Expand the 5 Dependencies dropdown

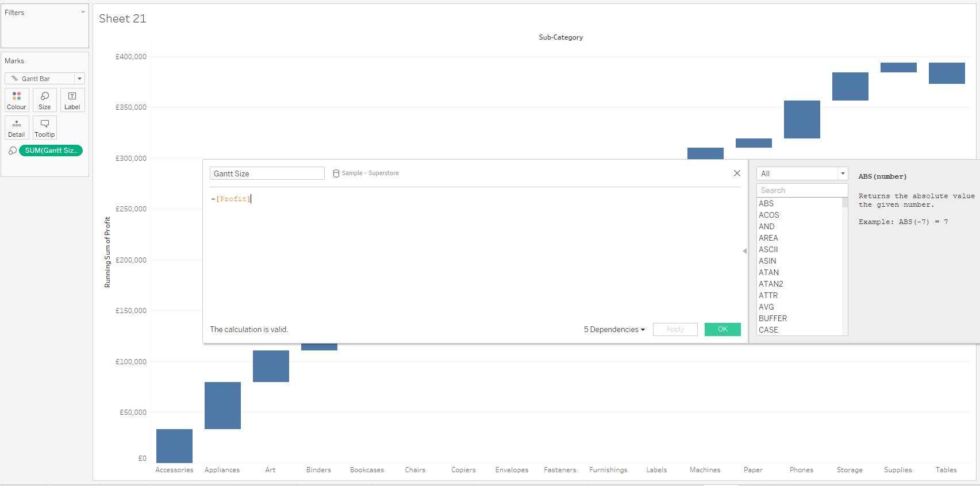click(x=614, y=330)
